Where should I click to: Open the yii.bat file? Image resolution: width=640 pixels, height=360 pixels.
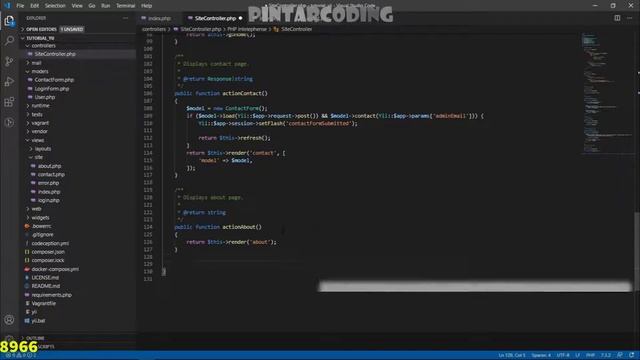(38, 321)
